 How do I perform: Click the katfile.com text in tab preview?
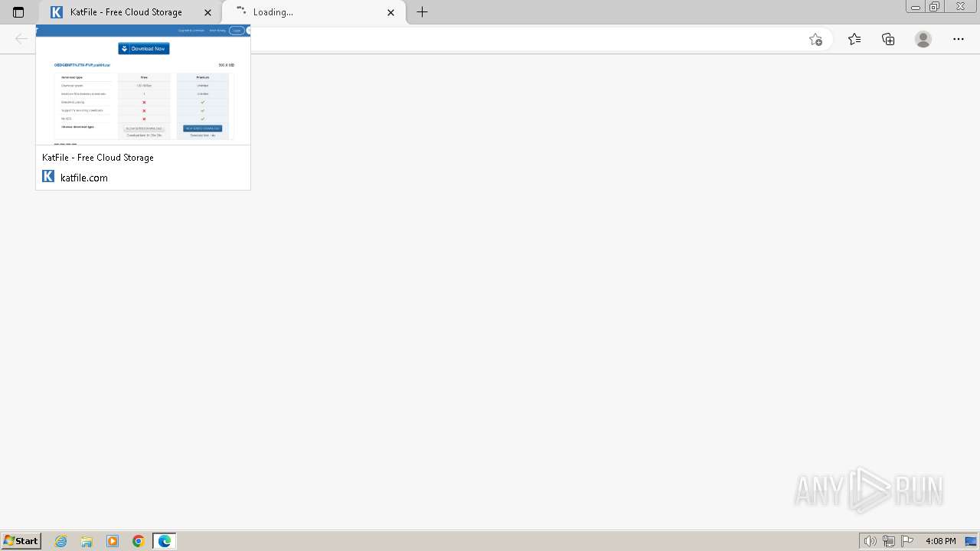[x=84, y=178]
